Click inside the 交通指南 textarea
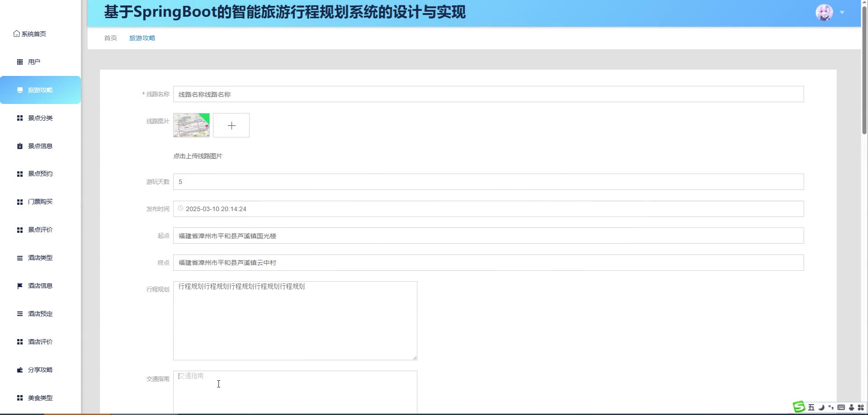This screenshot has height=415, width=868. click(295, 392)
